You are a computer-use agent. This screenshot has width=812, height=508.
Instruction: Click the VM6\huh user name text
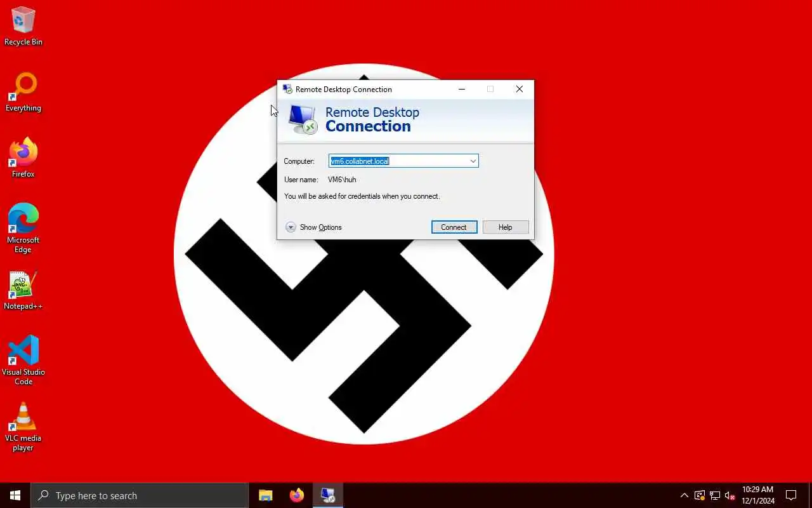click(x=342, y=180)
